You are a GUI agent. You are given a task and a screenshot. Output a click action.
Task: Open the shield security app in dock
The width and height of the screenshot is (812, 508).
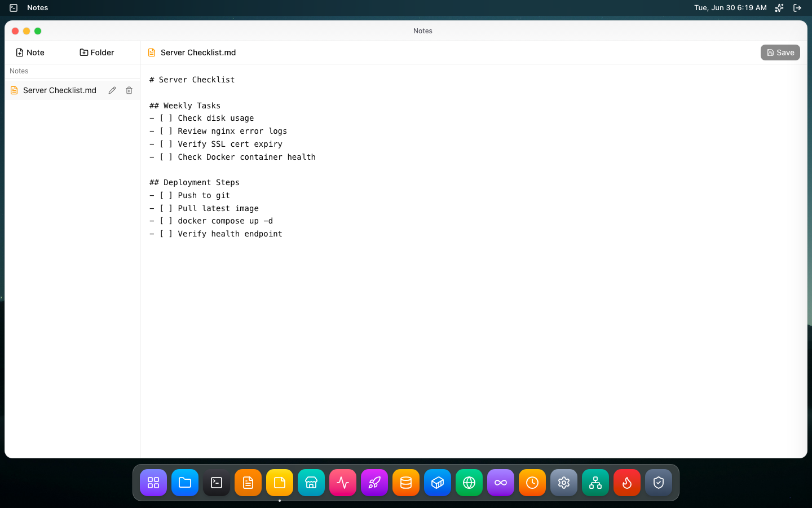(659, 483)
